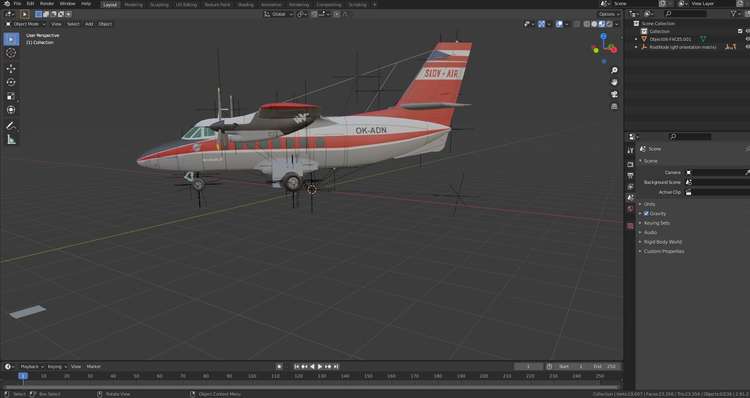Screen dimensions: 750x398
Task: Click the zoom magnifier viewport icon
Action: coord(614,70)
